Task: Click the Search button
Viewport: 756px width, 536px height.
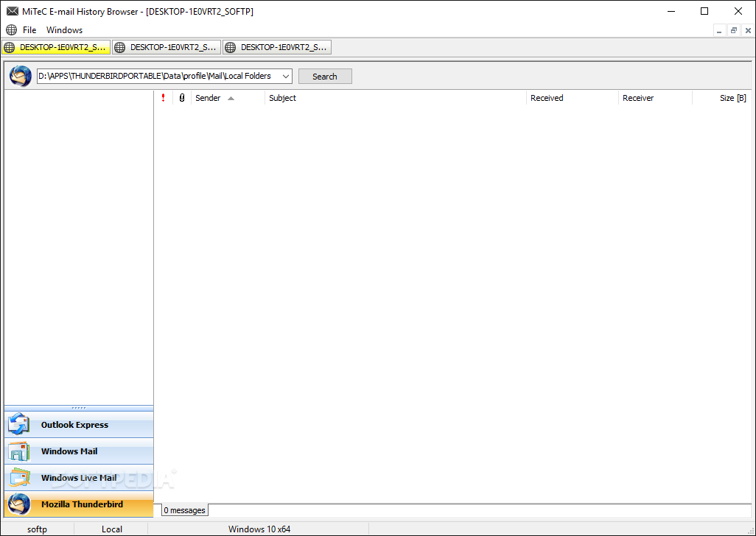Action: tap(325, 76)
